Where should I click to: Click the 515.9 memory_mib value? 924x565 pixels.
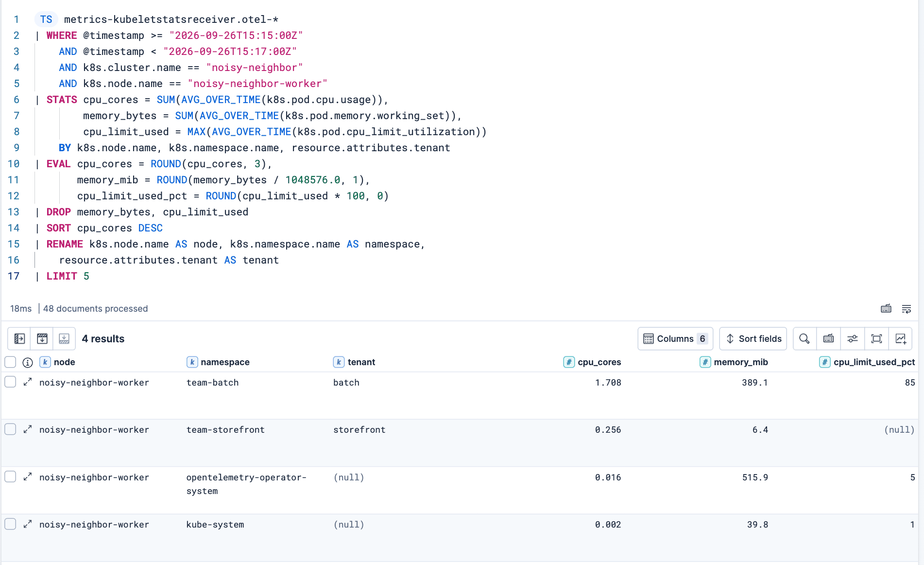[755, 477]
